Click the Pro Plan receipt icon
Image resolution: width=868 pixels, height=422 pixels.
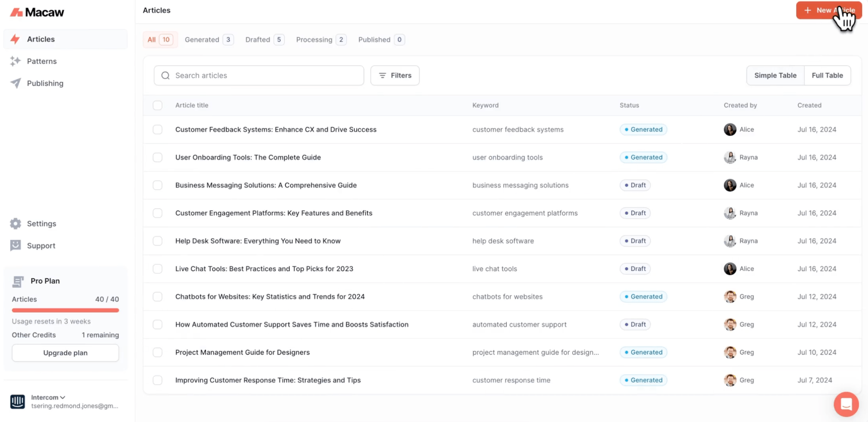(18, 281)
